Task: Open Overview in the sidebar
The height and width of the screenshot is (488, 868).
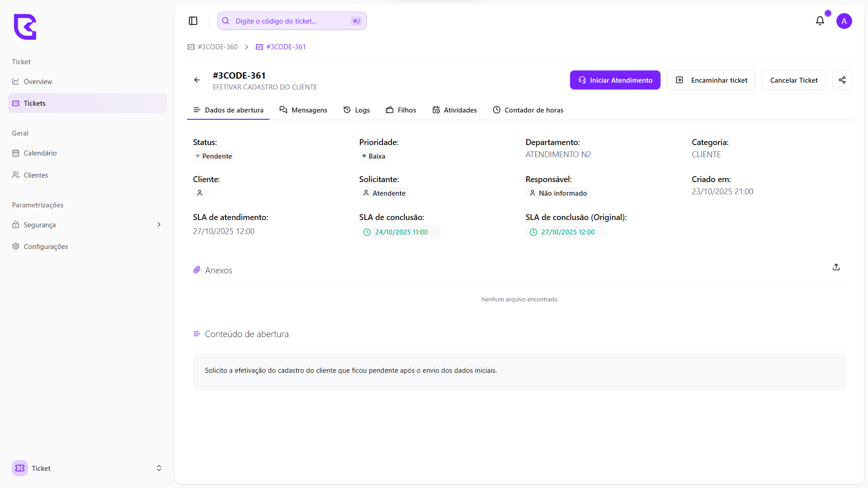Action: click(x=38, y=82)
